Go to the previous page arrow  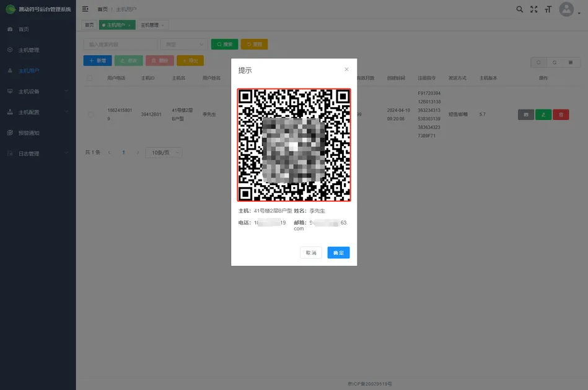pyautogui.click(x=109, y=152)
